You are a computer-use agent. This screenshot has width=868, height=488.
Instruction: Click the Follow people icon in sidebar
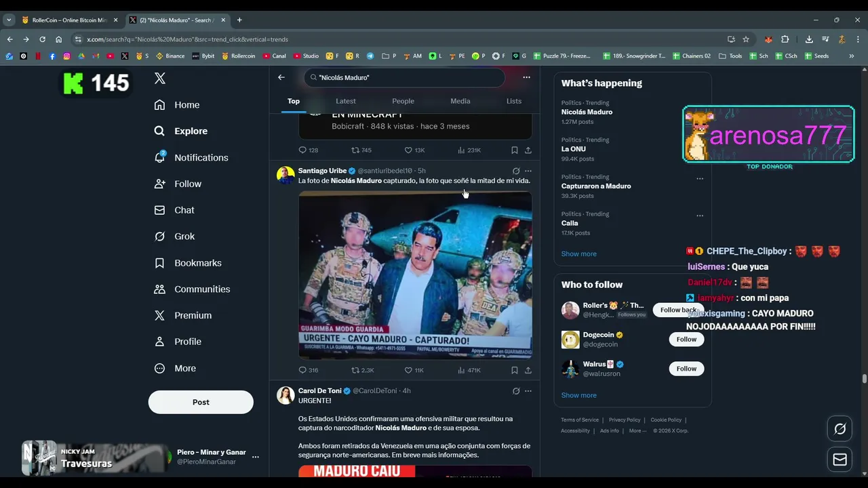click(159, 184)
